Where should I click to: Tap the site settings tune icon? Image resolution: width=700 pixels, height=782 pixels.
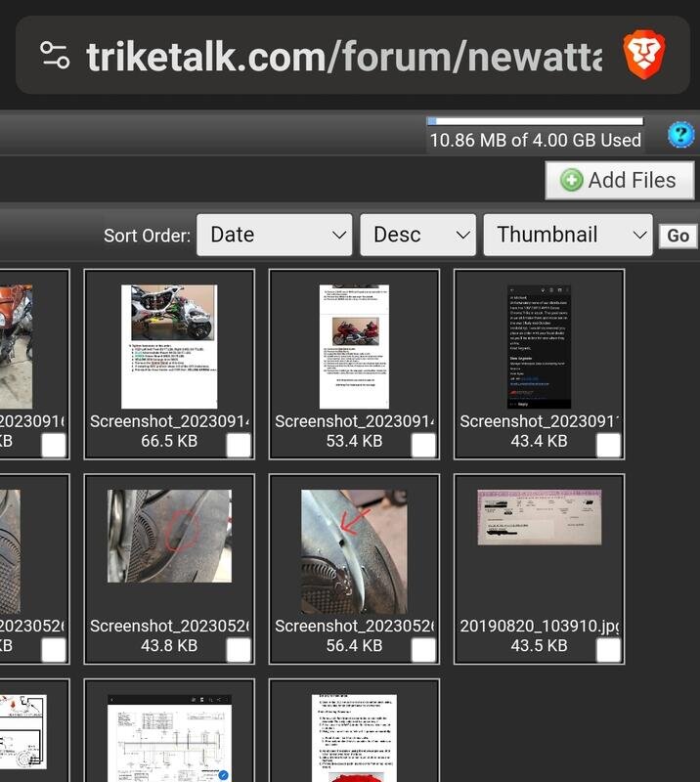(55, 56)
